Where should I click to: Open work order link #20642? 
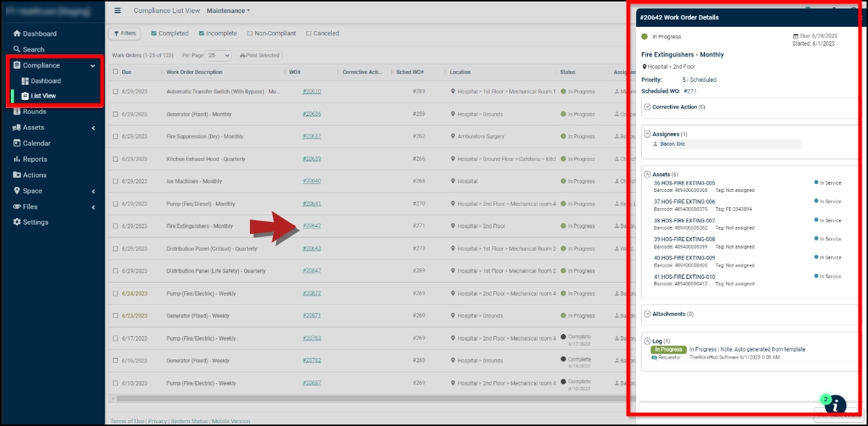(312, 226)
